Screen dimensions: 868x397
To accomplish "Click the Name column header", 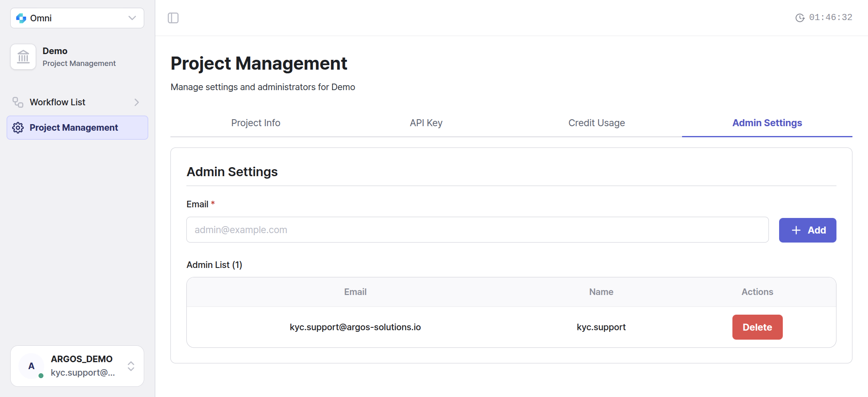I will coord(601,292).
